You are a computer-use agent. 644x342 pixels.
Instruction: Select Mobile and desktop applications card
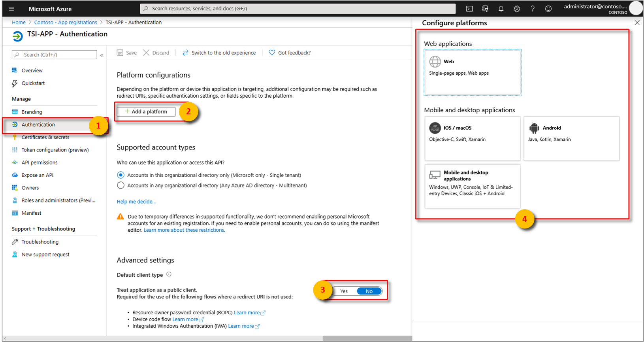click(x=473, y=186)
